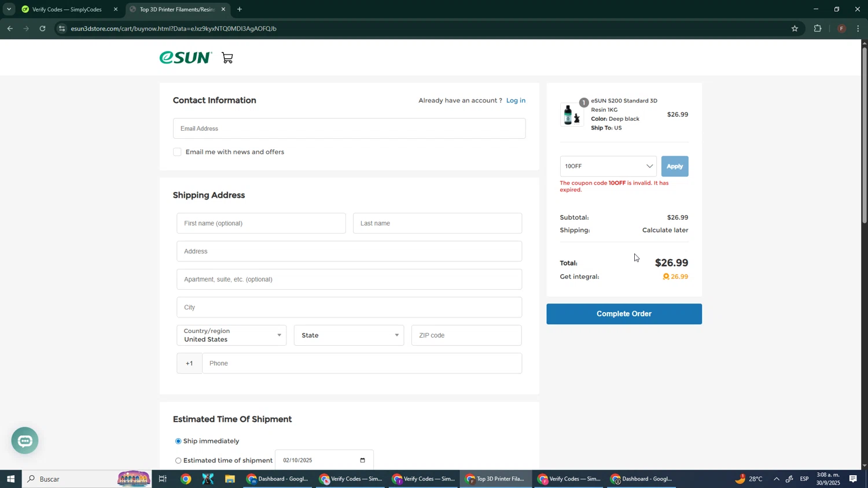This screenshot has width=868, height=488.
Task: Close the Top 3D Printer Filaments tab
Action: click(223, 9)
